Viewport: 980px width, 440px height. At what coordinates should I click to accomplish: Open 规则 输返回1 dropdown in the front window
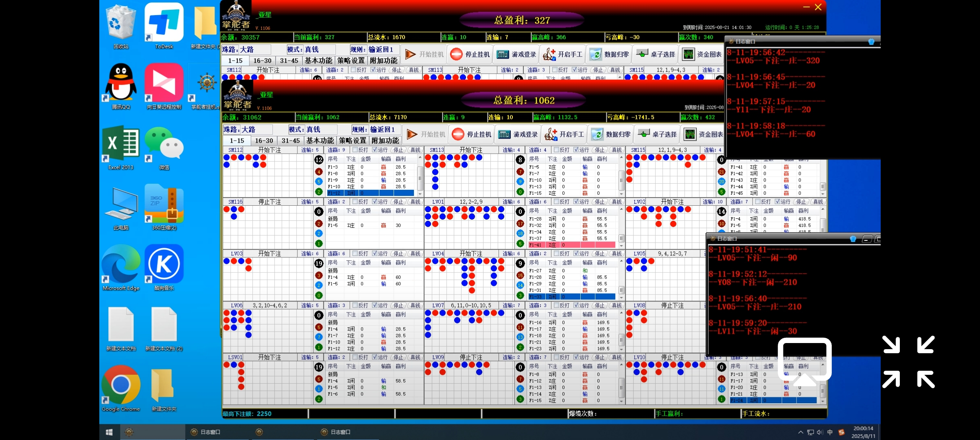(384, 130)
